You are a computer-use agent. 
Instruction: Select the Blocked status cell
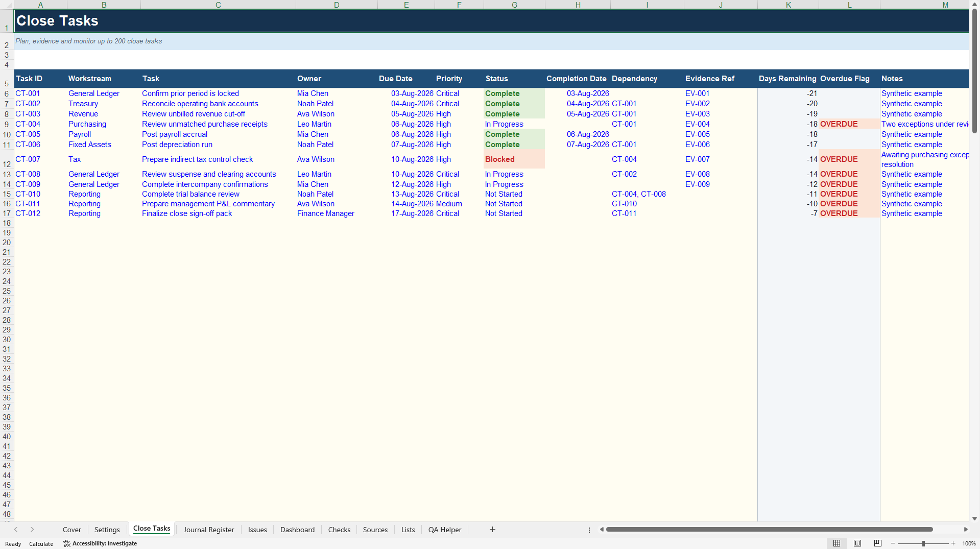pyautogui.click(x=514, y=159)
